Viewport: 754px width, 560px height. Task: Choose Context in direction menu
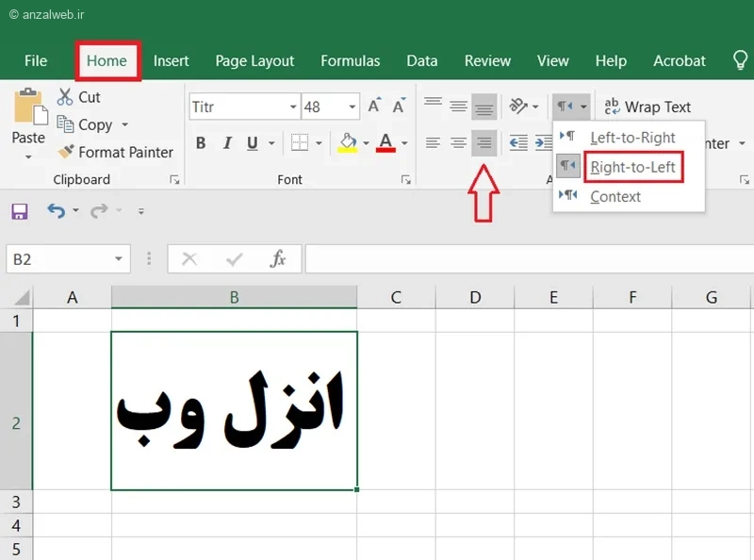629,196
